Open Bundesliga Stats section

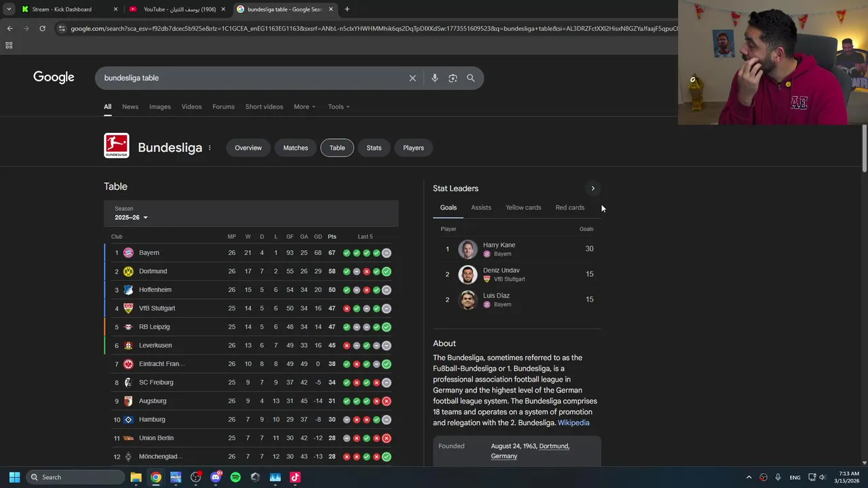[x=374, y=148]
